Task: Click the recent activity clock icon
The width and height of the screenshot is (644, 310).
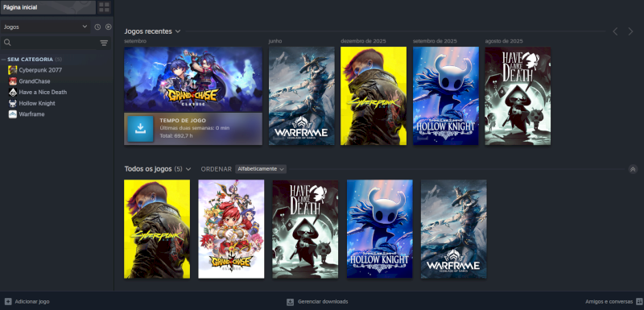Action: click(x=97, y=27)
